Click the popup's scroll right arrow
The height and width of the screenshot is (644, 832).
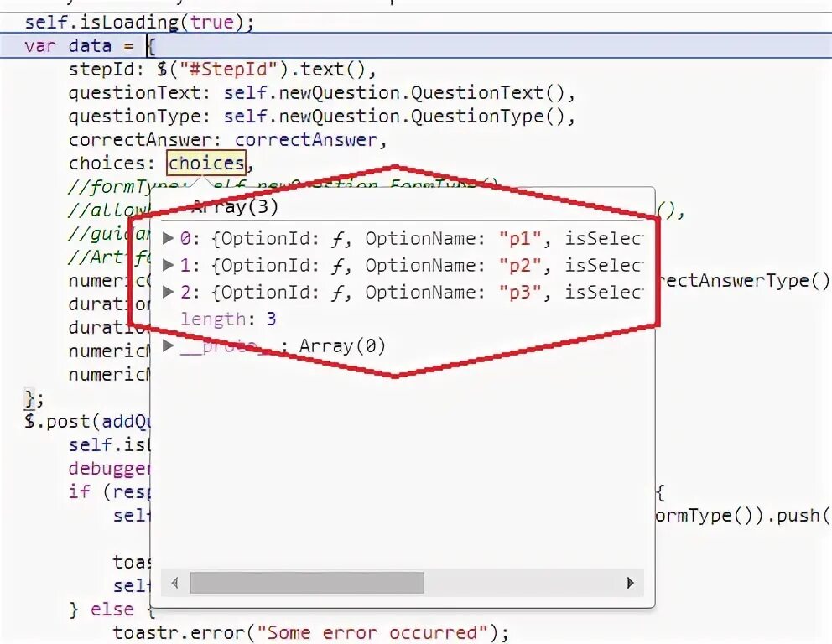coord(630,583)
